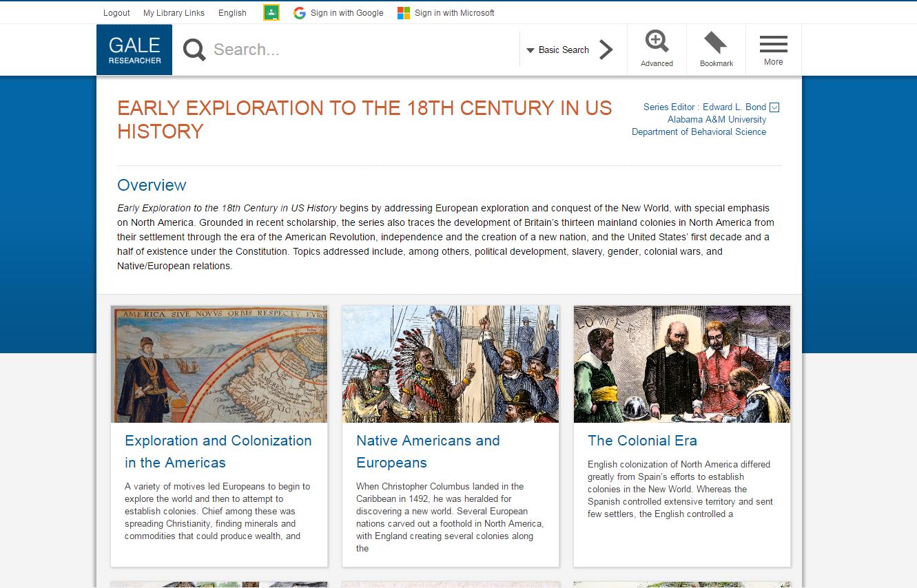Expand the Basic Search dropdown
Image resolution: width=917 pixels, height=588 pixels.
[558, 50]
